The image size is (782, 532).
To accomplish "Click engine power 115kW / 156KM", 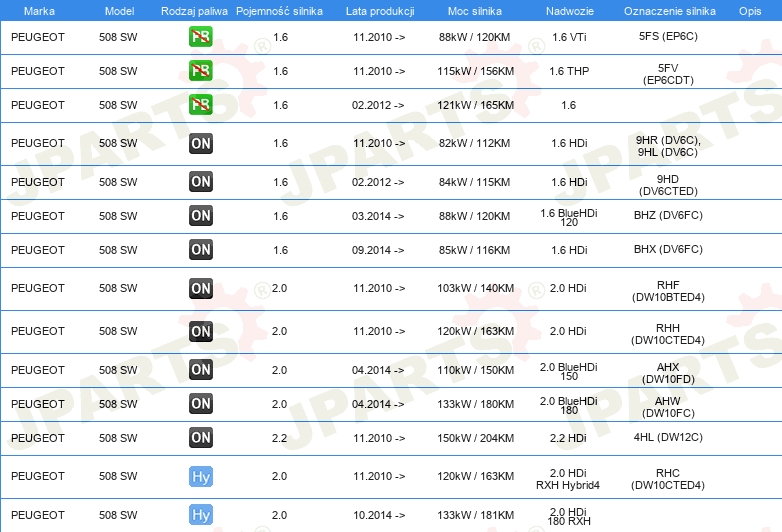I will pos(475,71).
